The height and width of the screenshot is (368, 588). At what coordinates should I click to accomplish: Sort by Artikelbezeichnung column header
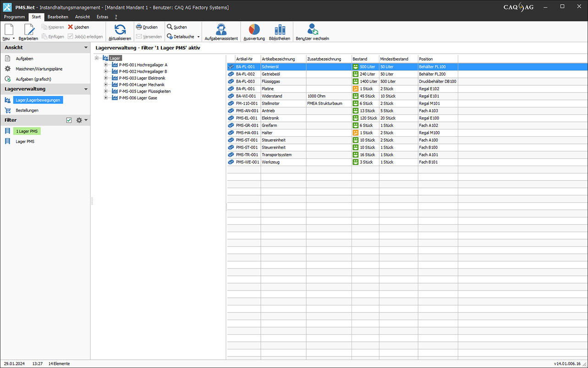click(x=283, y=59)
